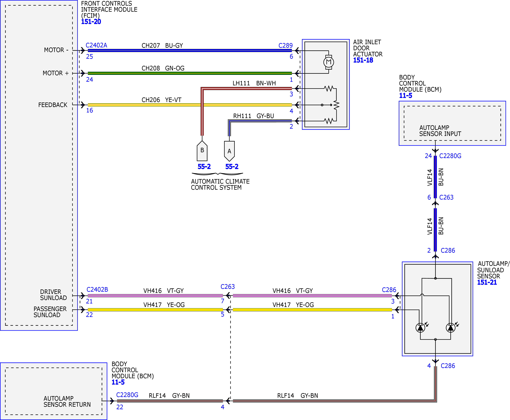Select MOTOR + pin label
The image size is (510, 420).
pyautogui.click(x=56, y=73)
